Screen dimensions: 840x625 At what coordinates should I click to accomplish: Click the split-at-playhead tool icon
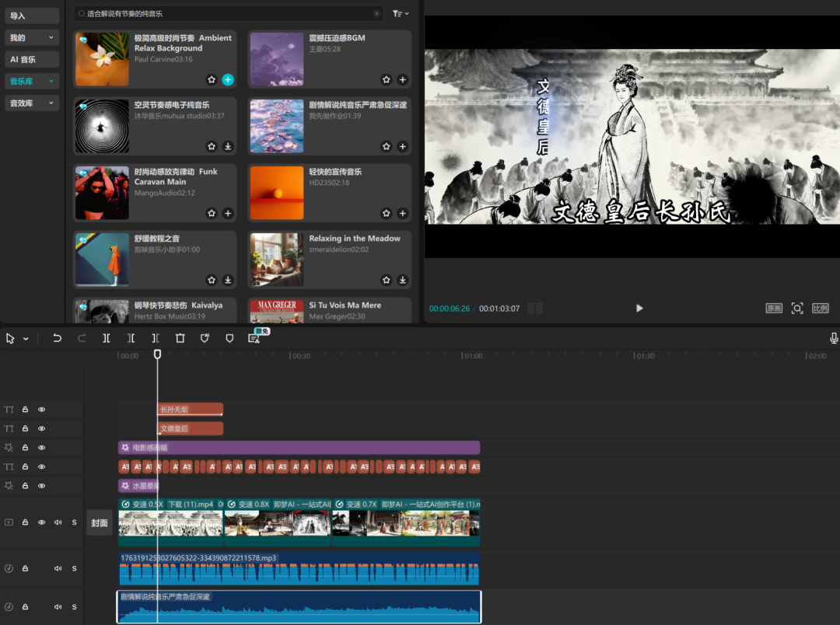[x=107, y=338]
